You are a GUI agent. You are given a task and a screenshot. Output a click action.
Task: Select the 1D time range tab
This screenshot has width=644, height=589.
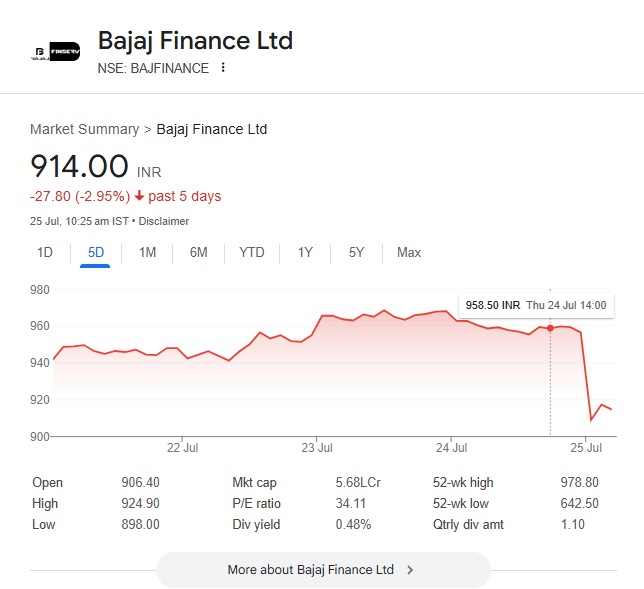pyautogui.click(x=45, y=252)
